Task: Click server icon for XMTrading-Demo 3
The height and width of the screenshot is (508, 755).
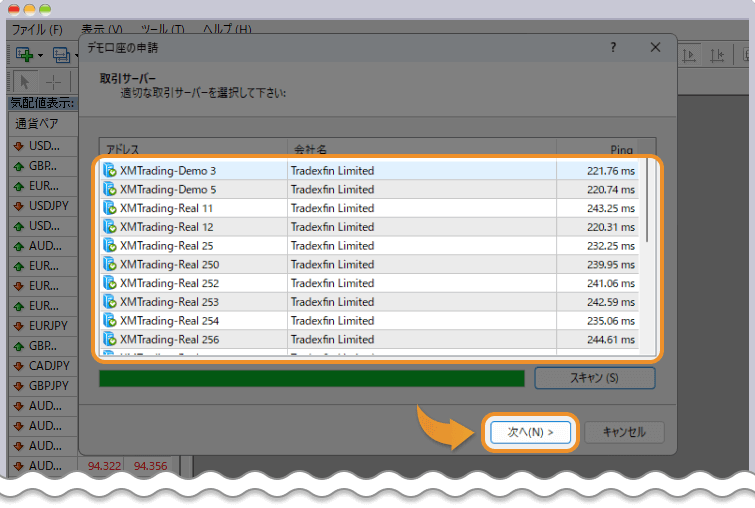Action: point(110,170)
